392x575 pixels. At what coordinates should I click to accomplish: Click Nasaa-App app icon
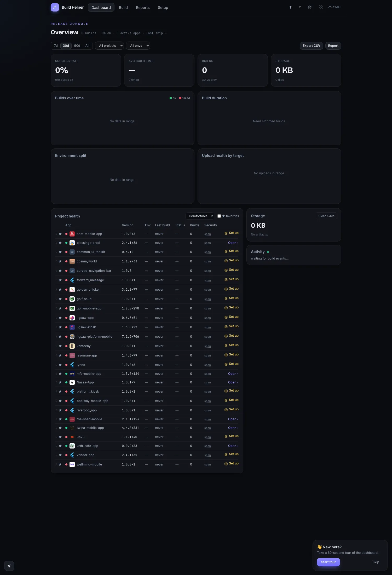[x=72, y=382]
